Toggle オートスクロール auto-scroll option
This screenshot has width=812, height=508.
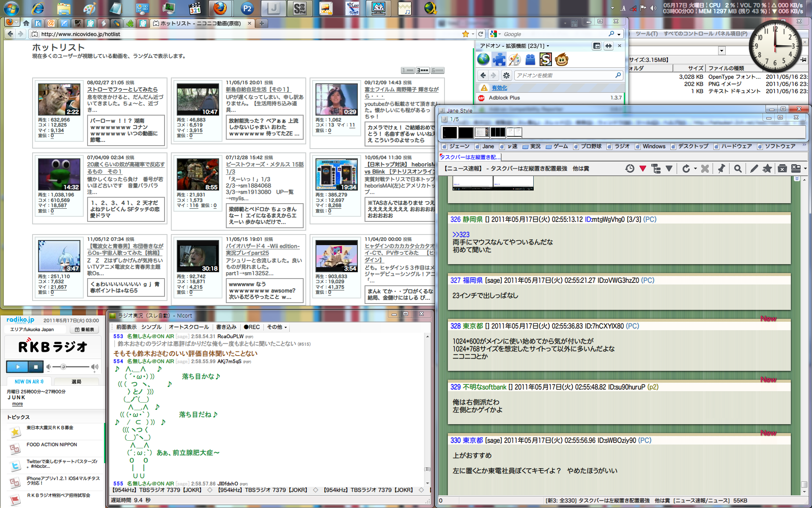point(189,327)
